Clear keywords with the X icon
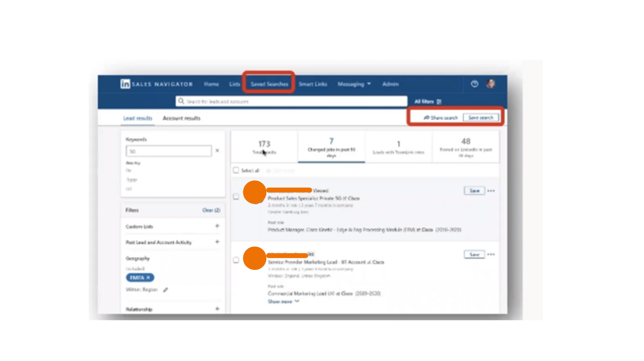Screen dimensions: 644x361 217,151
